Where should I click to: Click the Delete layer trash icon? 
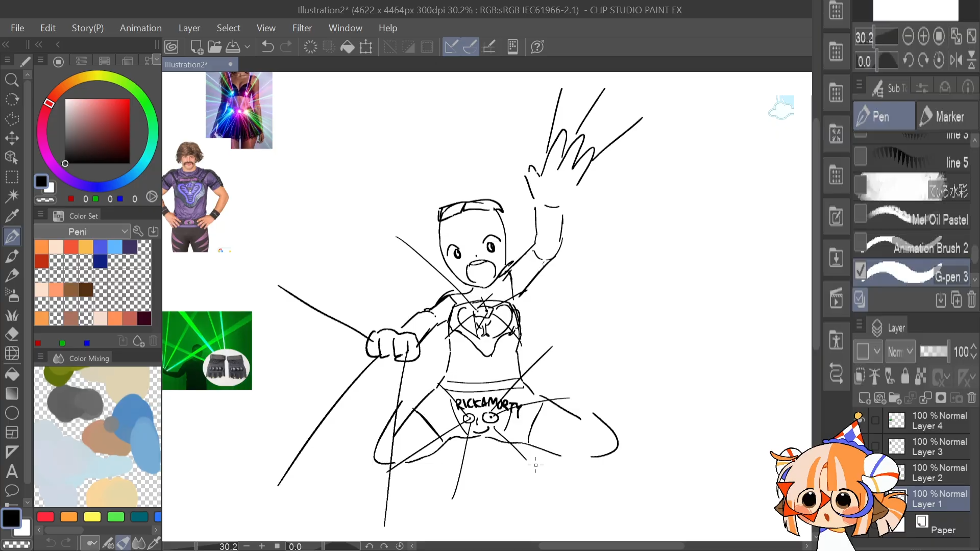tap(971, 398)
